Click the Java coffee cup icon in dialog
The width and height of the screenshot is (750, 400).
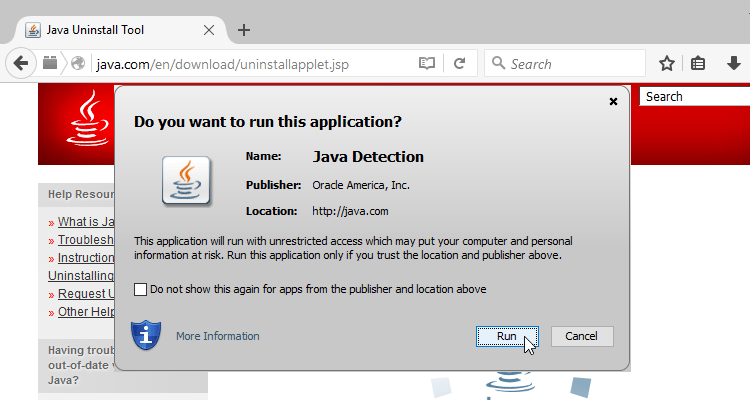pyautogui.click(x=186, y=181)
